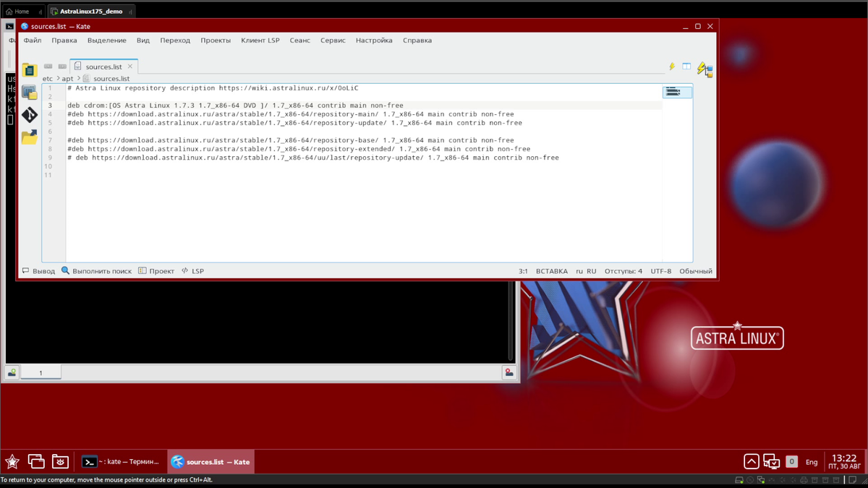Click the ru RU dictionary indicator
868x488 pixels.
[x=586, y=271]
